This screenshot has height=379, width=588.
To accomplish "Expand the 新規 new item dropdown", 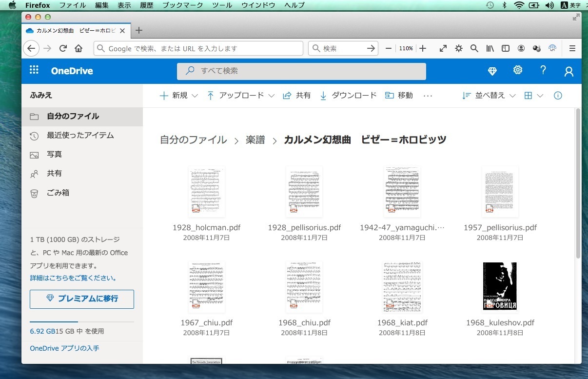I will point(179,96).
